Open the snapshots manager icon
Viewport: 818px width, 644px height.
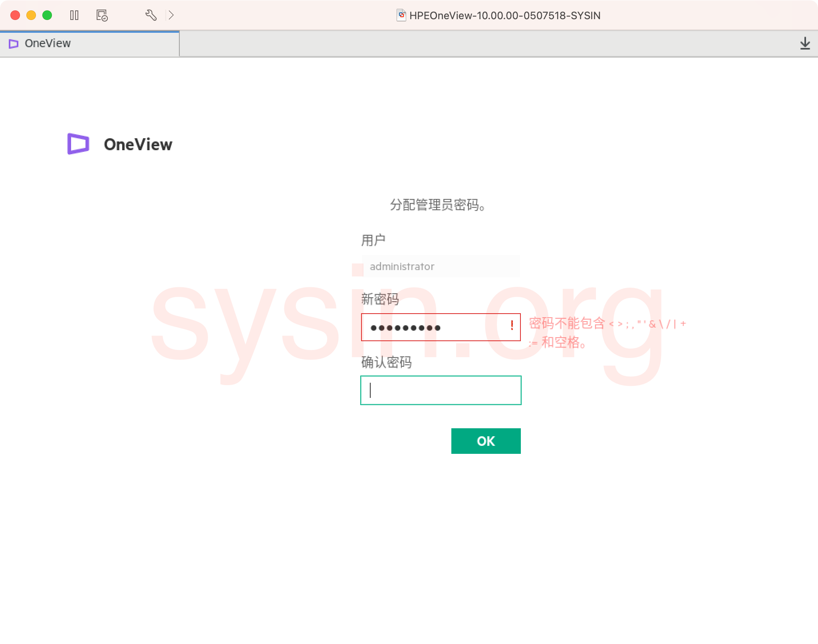(102, 15)
